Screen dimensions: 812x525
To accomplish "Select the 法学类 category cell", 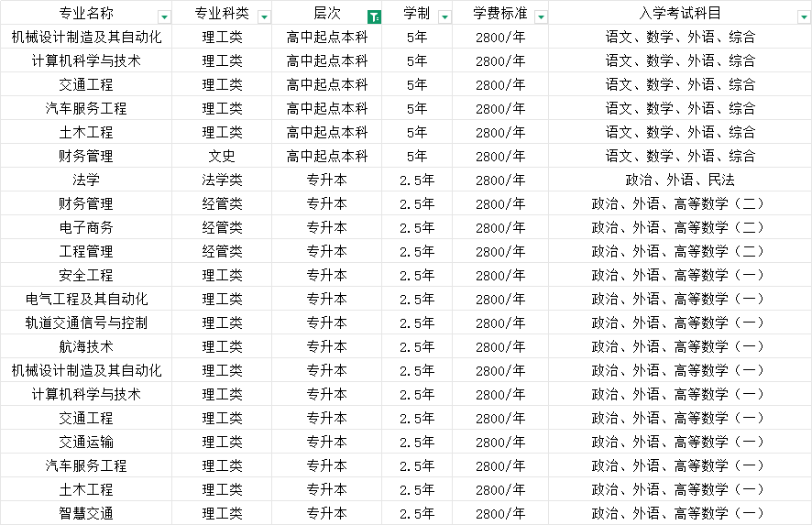I will pyautogui.click(x=222, y=180).
